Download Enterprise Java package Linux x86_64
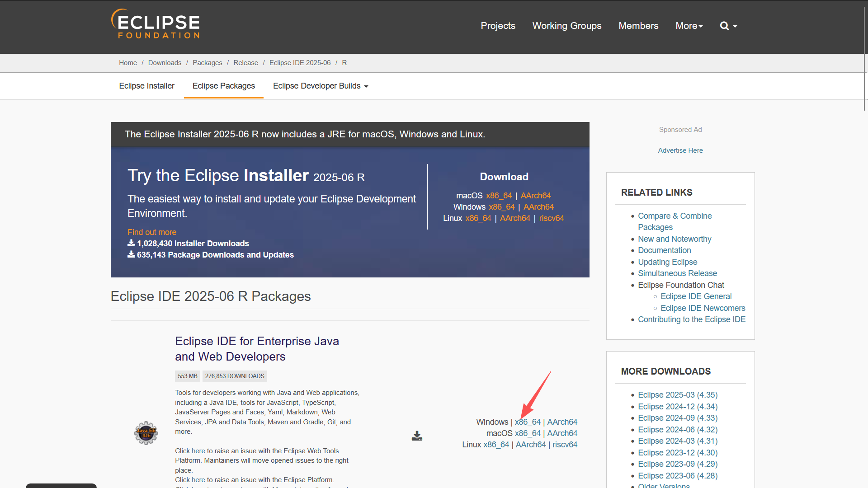 click(496, 445)
